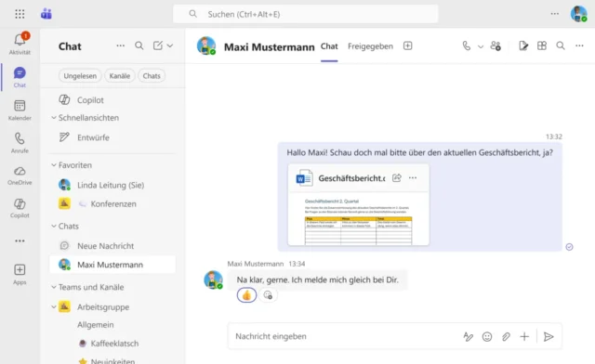Open call options dropdown chevron
The width and height of the screenshot is (595, 364).
point(481,46)
